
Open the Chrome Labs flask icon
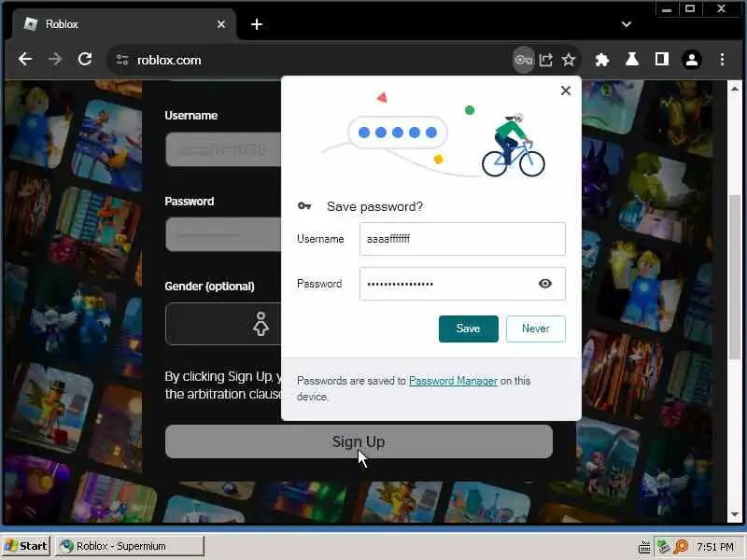pyautogui.click(x=632, y=60)
